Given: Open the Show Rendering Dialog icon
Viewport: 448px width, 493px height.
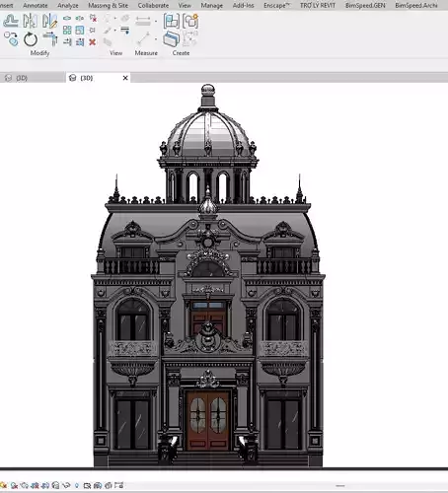Looking at the screenshot, I should 25,485.
